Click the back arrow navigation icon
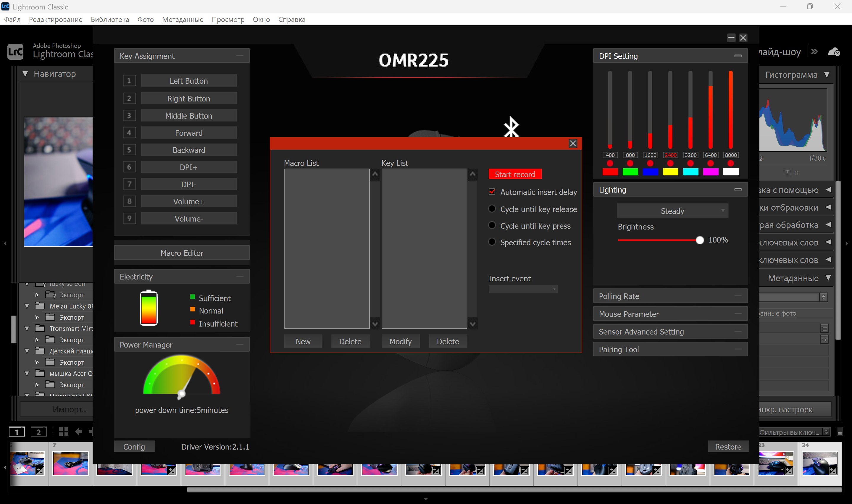This screenshot has width=852, height=504. (x=79, y=432)
